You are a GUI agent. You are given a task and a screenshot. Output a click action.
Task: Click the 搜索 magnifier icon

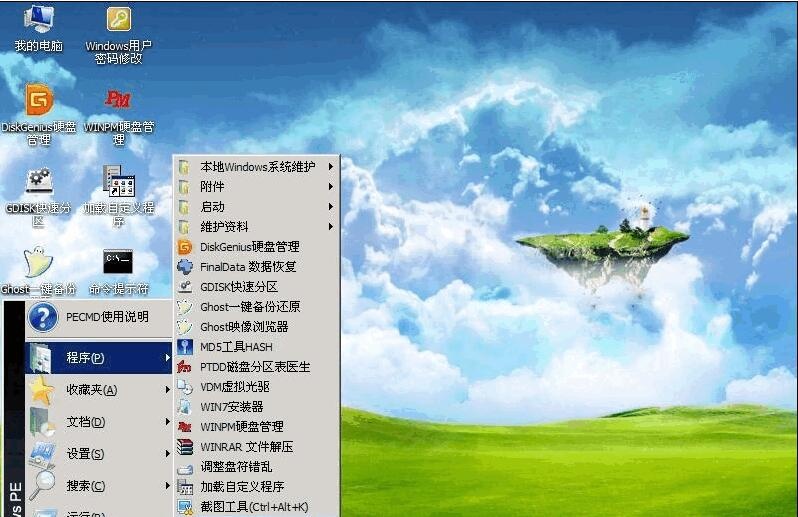coord(42,485)
